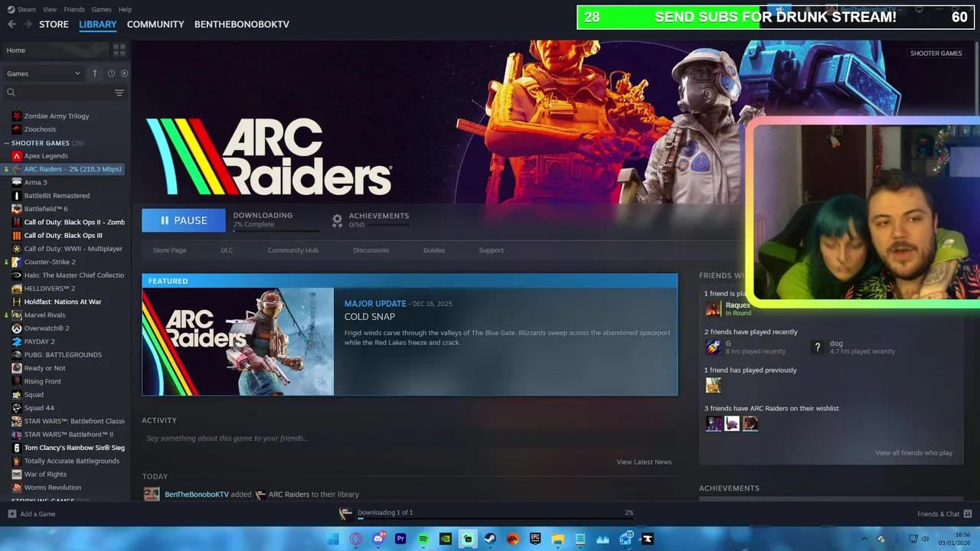
Task: Open the Games menu
Action: point(101,9)
